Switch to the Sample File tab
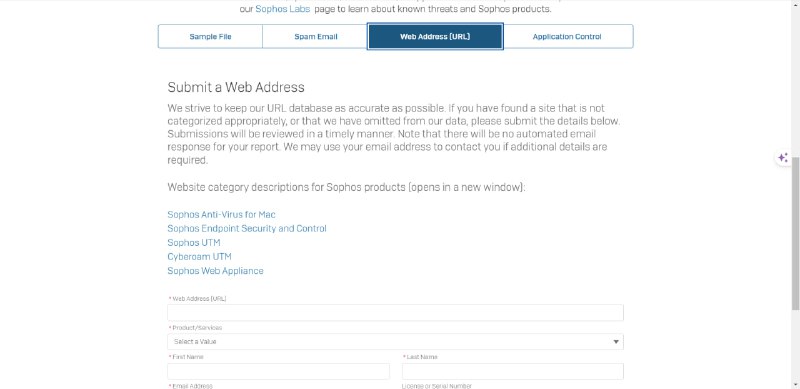This screenshot has height=389, width=800. pyautogui.click(x=210, y=37)
